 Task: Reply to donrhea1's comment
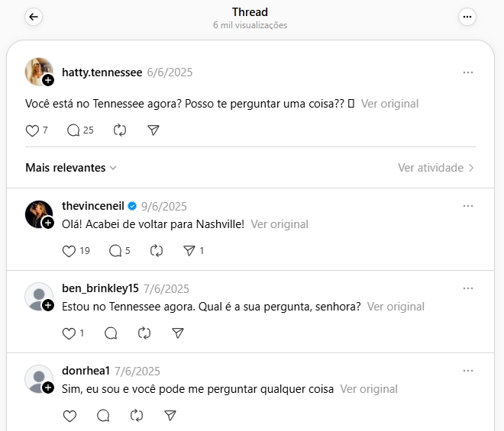pyautogui.click(x=103, y=416)
